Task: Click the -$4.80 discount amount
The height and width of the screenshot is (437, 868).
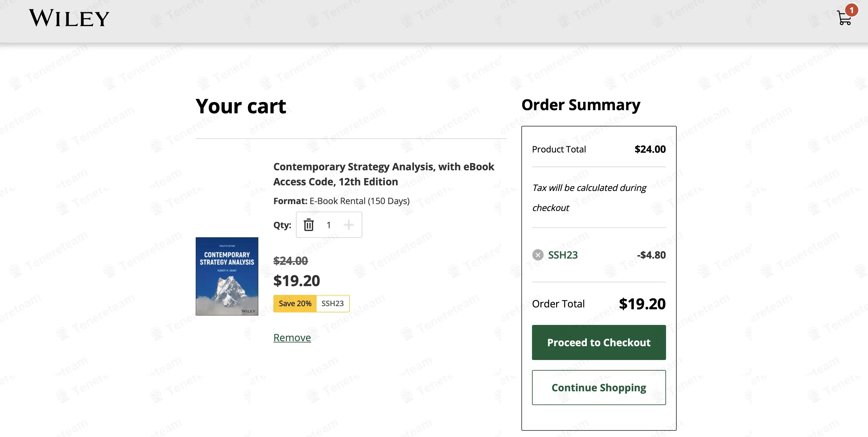Action: (651, 255)
